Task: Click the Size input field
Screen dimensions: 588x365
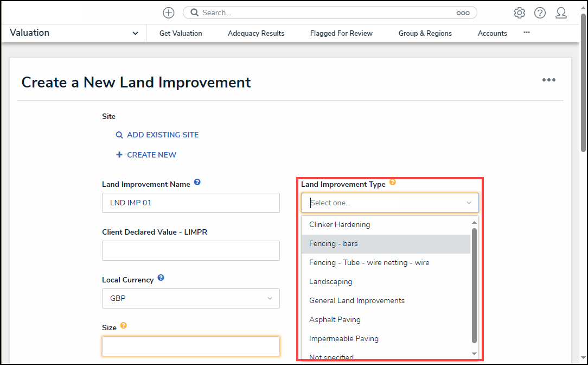Action: click(x=191, y=346)
